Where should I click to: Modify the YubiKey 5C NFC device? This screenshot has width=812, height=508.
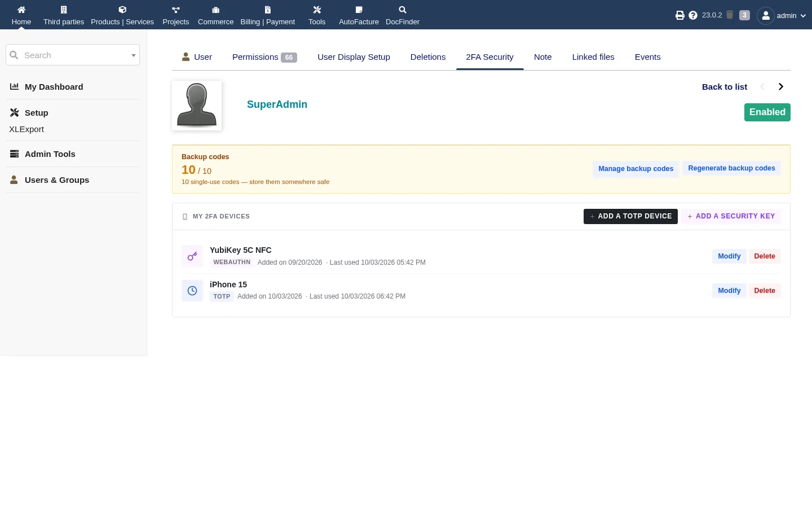coord(729,256)
